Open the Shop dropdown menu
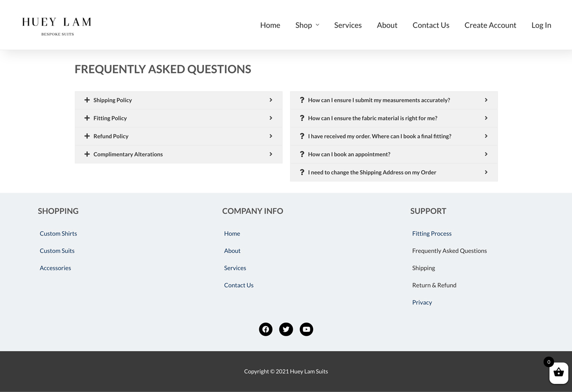Image resolution: width=572 pixels, height=392 pixels. tap(307, 25)
